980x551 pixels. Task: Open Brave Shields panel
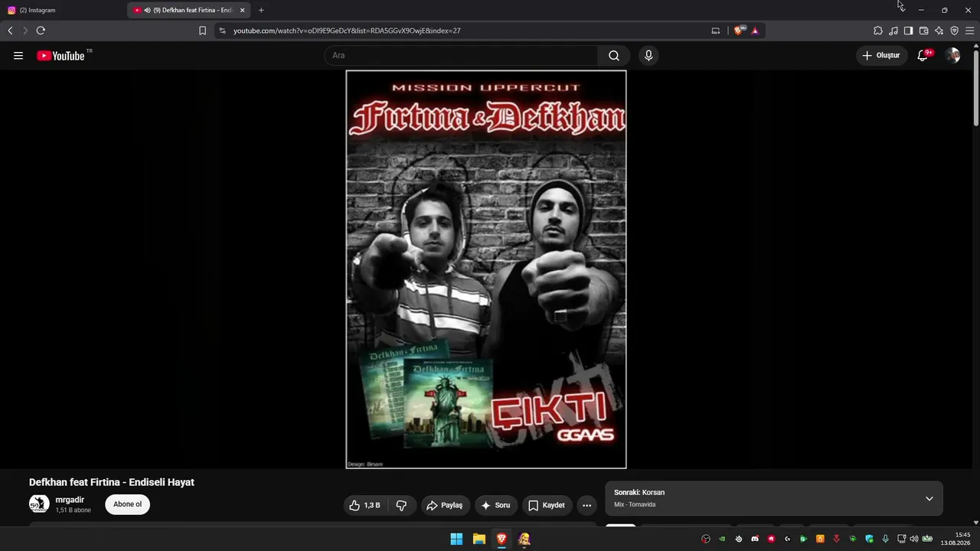738,31
